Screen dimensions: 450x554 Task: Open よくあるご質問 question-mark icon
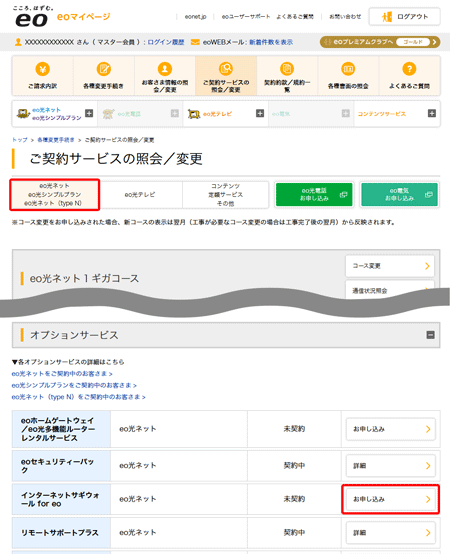point(409,69)
